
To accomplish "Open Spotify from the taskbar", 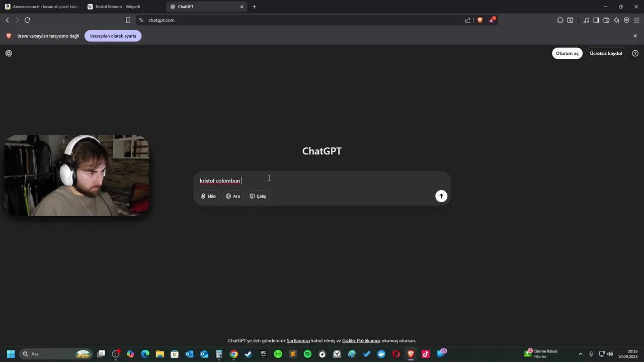I will [x=307, y=354].
